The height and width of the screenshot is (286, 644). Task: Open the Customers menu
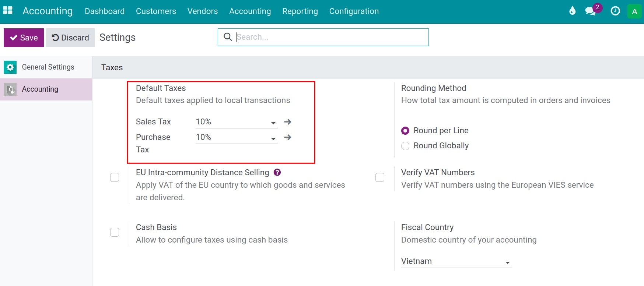click(156, 11)
